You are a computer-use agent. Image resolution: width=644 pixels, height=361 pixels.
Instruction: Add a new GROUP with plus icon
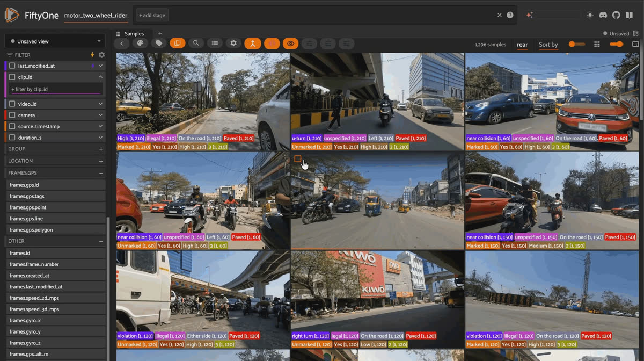pyautogui.click(x=101, y=149)
